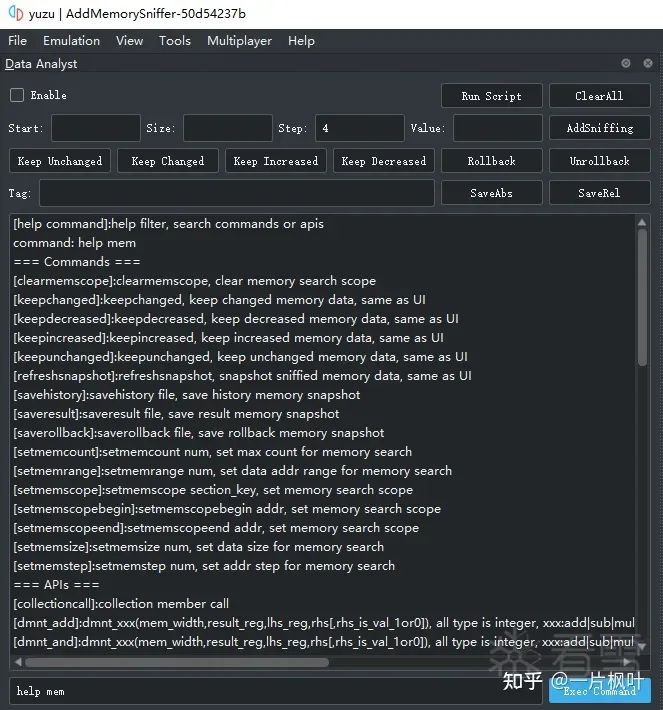Click the SaveAbs button

click(491, 193)
